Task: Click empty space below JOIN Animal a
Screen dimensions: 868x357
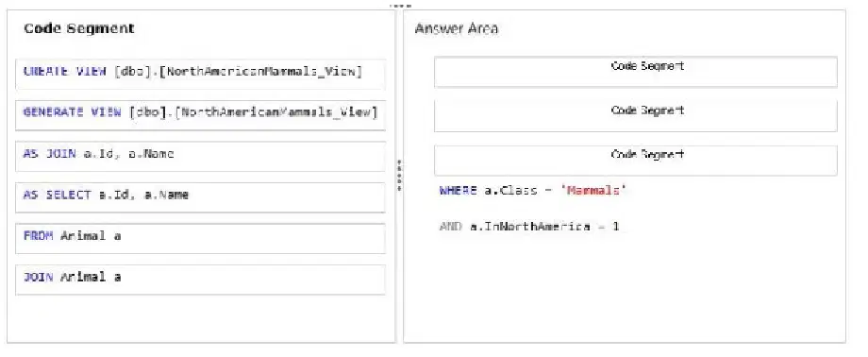Action: tap(200, 319)
